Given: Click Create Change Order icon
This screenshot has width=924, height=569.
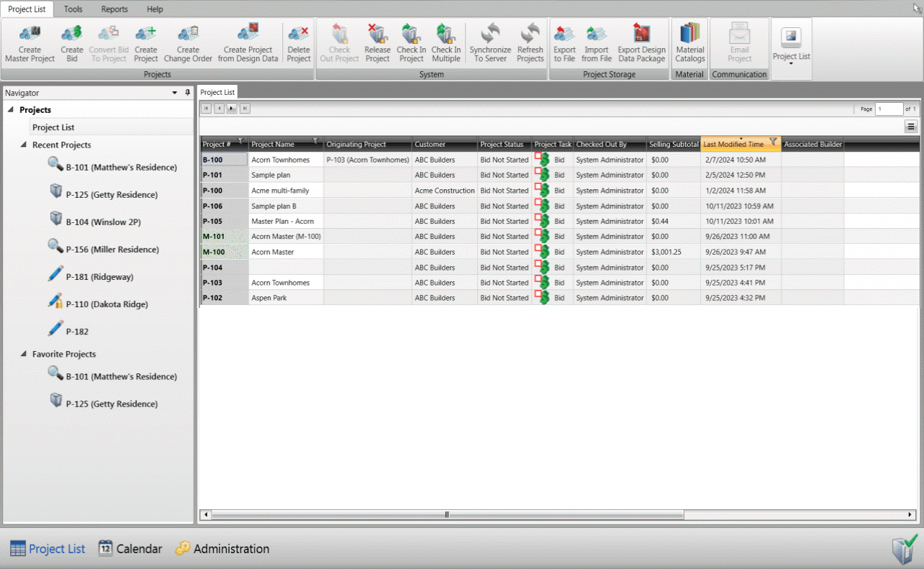Looking at the screenshot, I should [188, 34].
